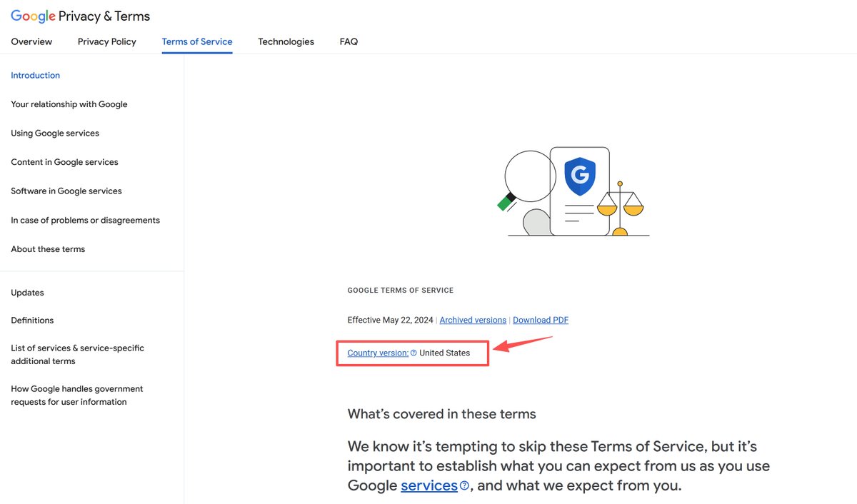Open the FAQ tab

(349, 41)
